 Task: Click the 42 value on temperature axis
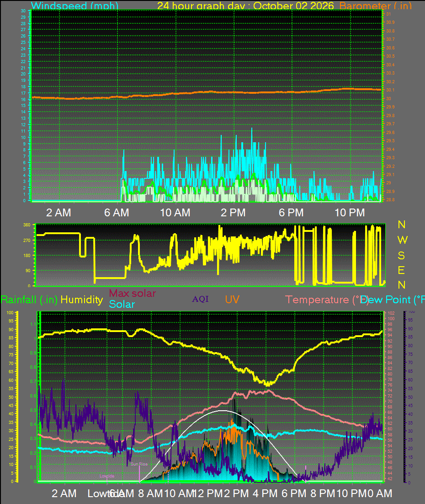(x=390, y=479)
